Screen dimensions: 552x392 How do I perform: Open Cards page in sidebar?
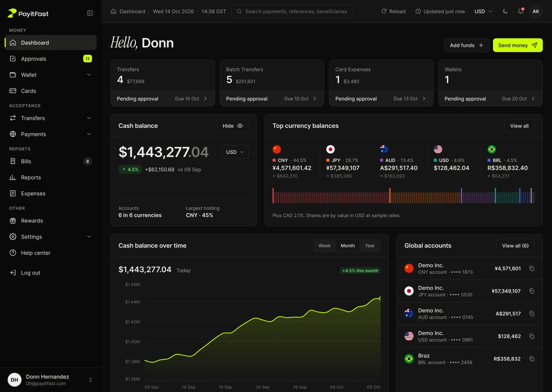[x=51, y=91]
